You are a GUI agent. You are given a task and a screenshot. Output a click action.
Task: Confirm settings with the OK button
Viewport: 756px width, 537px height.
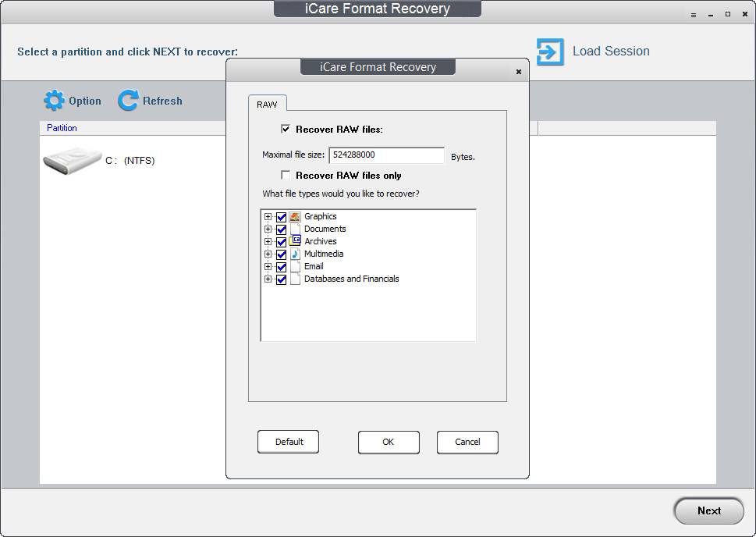(x=389, y=442)
